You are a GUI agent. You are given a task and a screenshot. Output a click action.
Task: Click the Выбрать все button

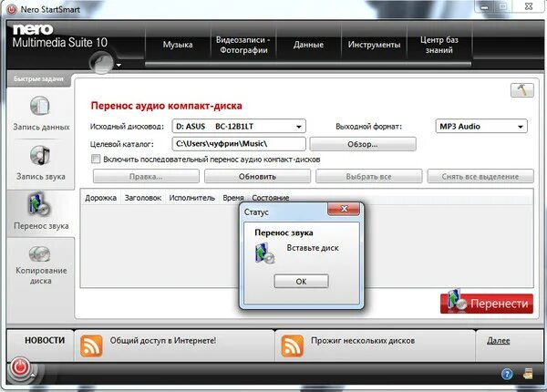click(x=368, y=177)
